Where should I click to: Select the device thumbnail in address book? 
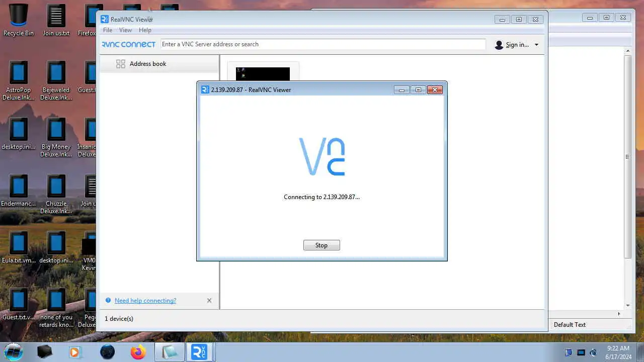[263, 73]
